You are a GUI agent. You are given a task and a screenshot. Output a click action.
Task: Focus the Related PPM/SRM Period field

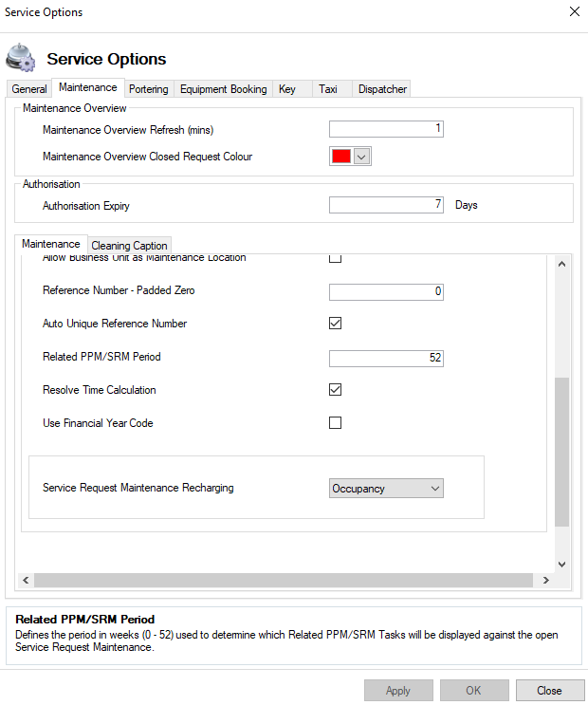point(386,358)
